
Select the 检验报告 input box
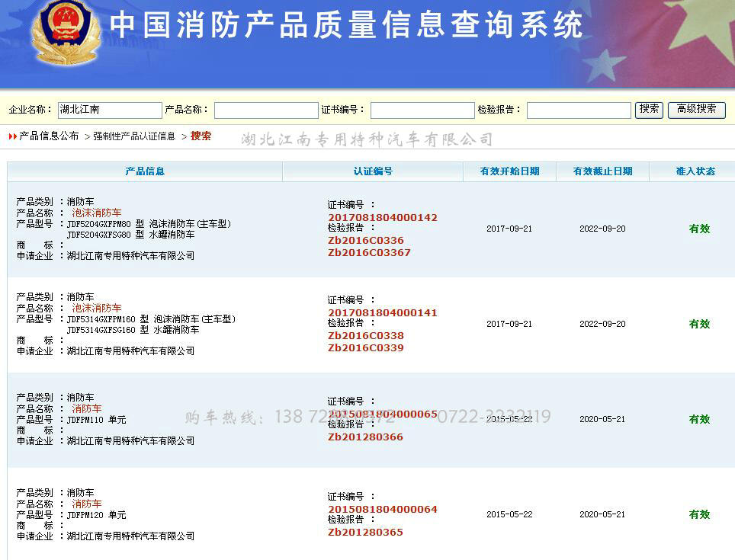click(579, 110)
